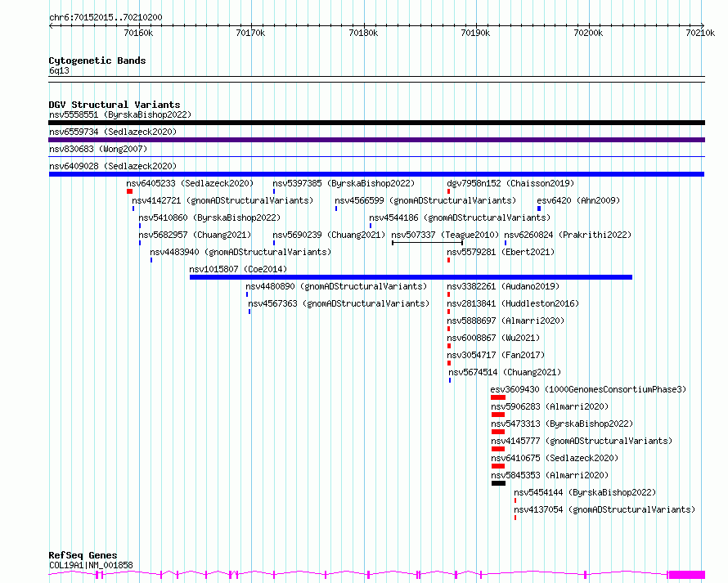Select the large magenta COL19A1 terminal exon
The image size is (728, 583).
(x=686, y=575)
